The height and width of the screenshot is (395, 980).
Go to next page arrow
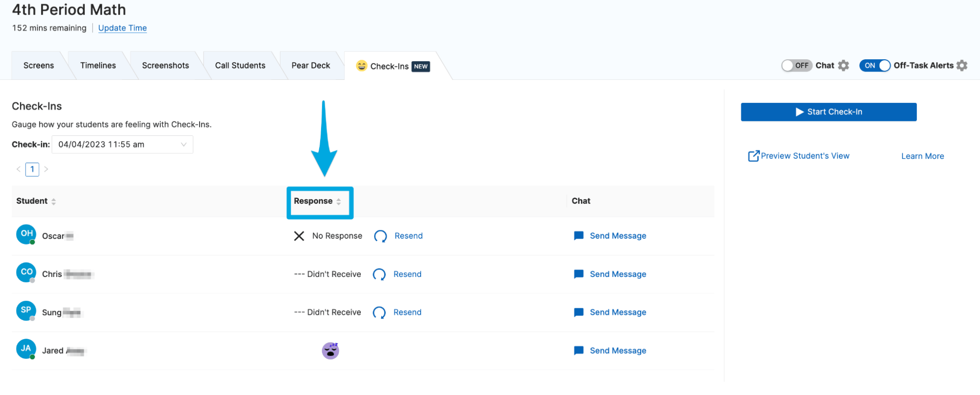[46, 169]
